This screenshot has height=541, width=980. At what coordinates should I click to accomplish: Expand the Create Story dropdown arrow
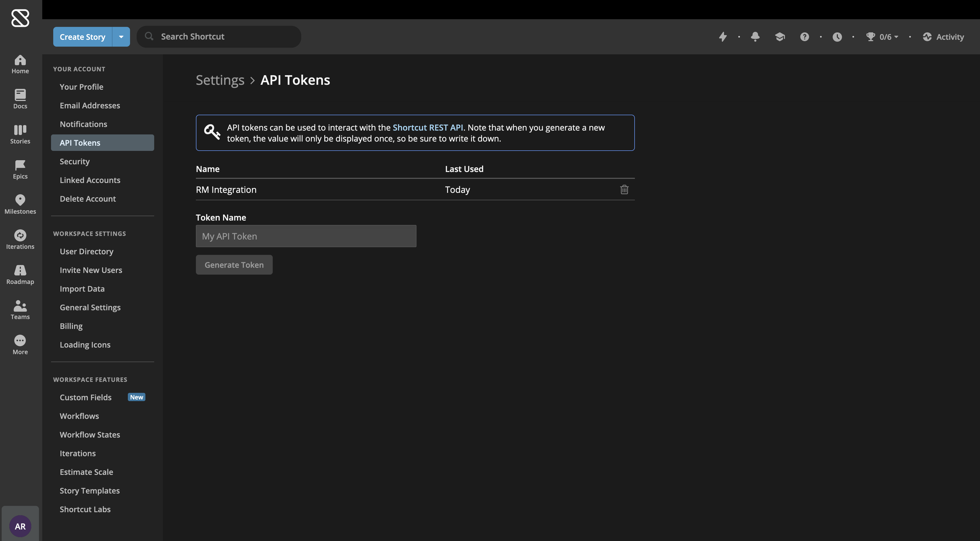pos(121,37)
